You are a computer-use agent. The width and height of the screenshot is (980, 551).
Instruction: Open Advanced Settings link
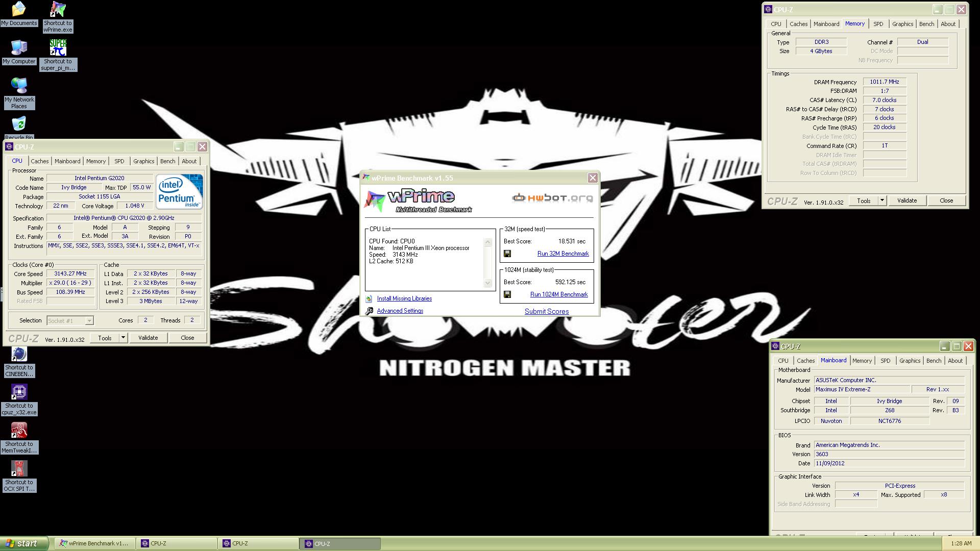pos(400,311)
